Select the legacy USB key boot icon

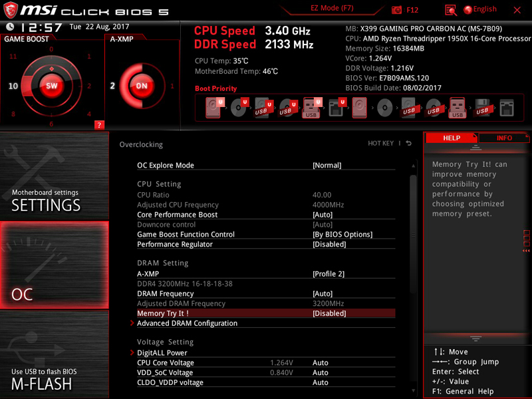pos(458,108)
